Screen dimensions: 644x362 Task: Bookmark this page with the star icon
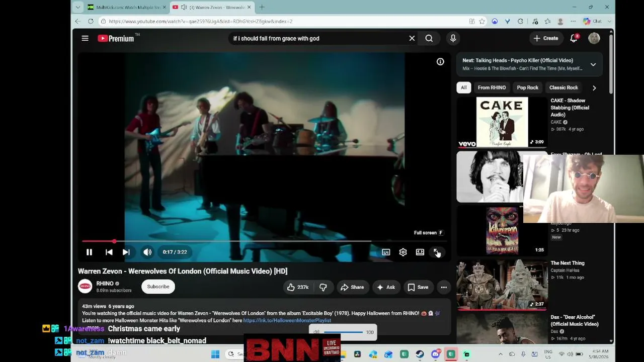point(482,21)
